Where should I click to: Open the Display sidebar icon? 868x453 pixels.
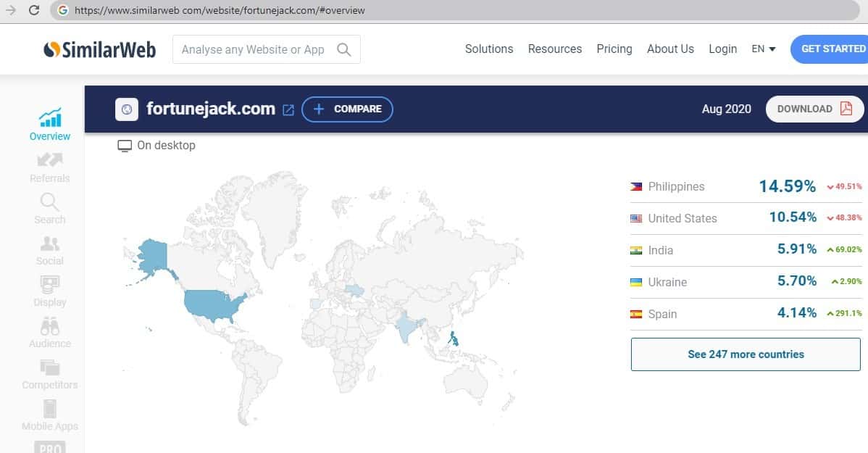coord(50,285)
